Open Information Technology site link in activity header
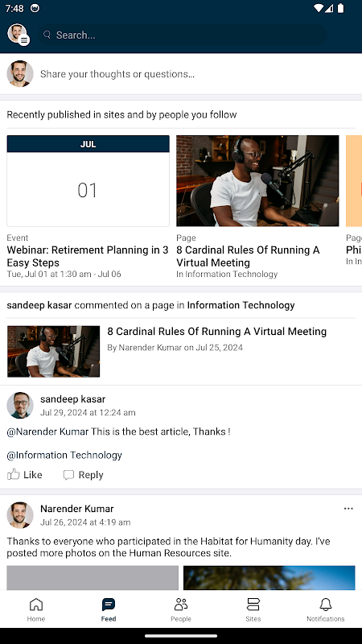The image size is (362, 644). click(241, 305)
